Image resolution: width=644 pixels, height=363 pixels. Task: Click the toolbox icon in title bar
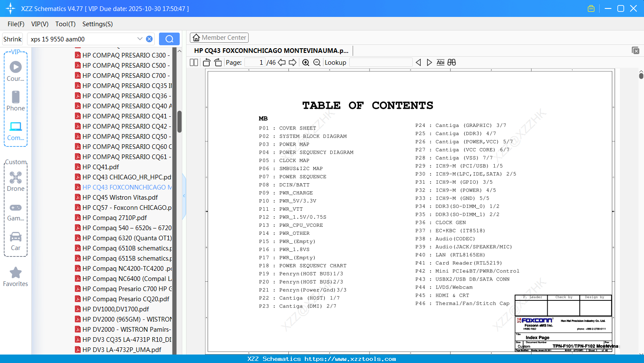click(591, 8)
